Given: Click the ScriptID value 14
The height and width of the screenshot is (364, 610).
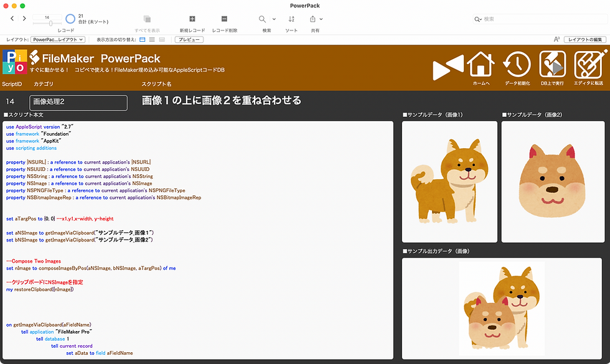Looking at the screenshot, I should point(10,101).
